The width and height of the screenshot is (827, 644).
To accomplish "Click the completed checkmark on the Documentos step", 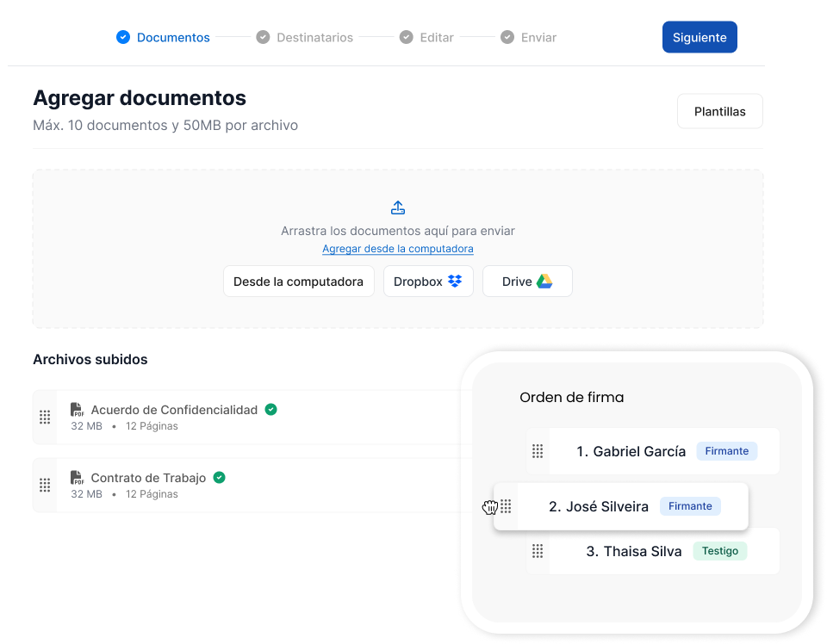I will (x=123, y=37).
